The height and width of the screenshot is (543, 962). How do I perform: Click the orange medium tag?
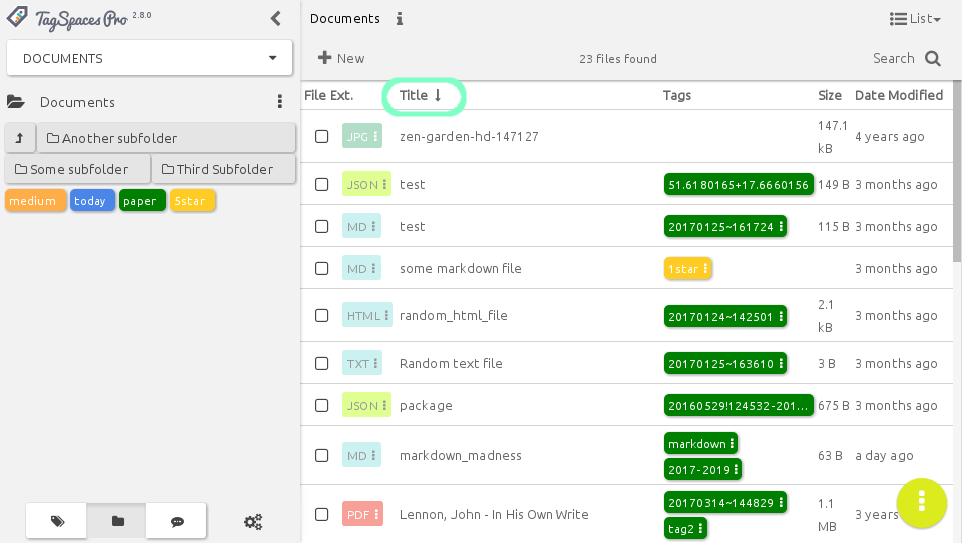click(35, 201)
